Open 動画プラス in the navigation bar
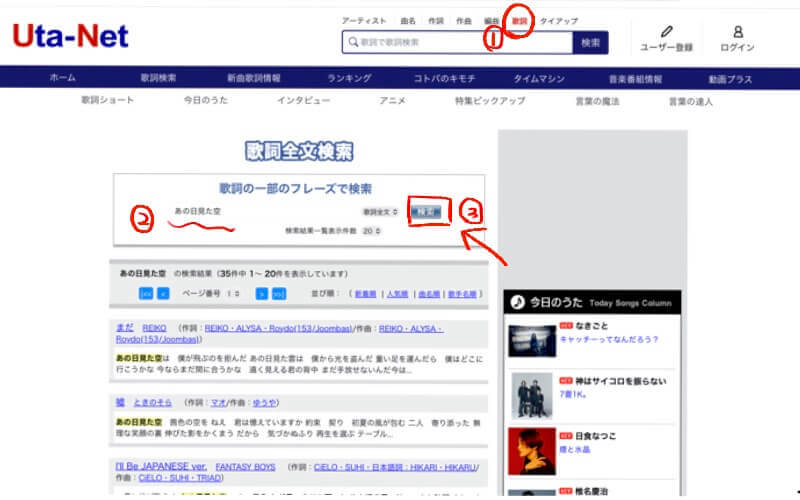 coord(730,79)
